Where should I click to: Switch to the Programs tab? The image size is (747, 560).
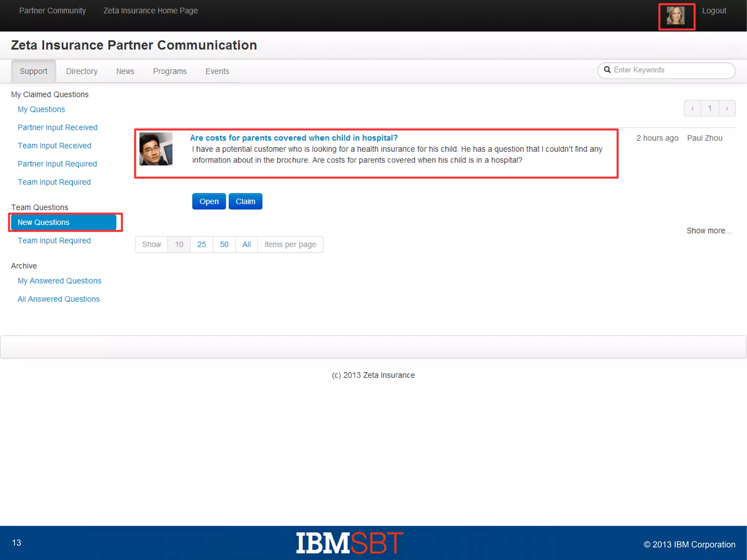170,71
